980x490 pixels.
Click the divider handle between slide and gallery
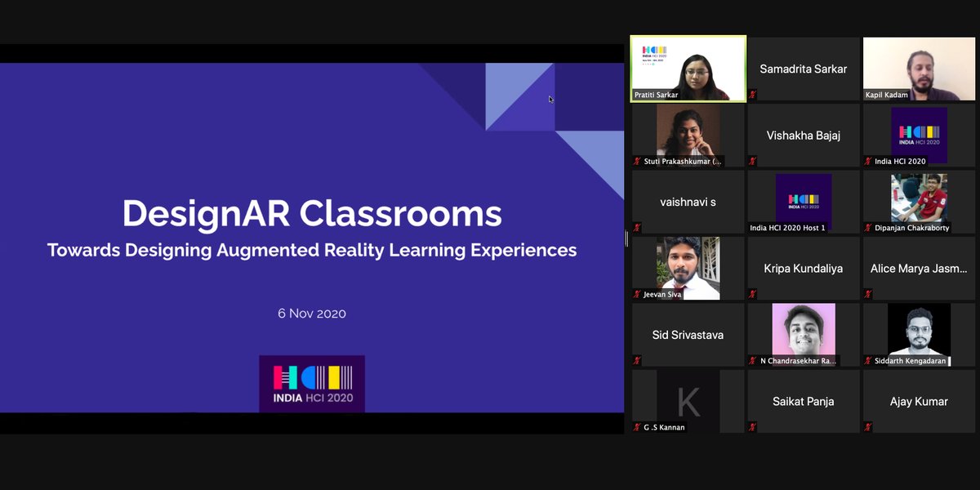pos(626,238)
